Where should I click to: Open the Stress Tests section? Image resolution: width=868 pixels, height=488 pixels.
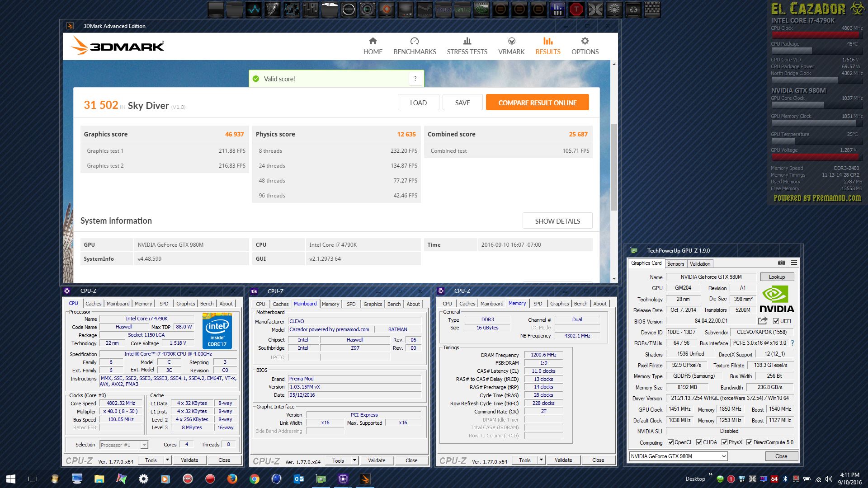coord(467,46)
